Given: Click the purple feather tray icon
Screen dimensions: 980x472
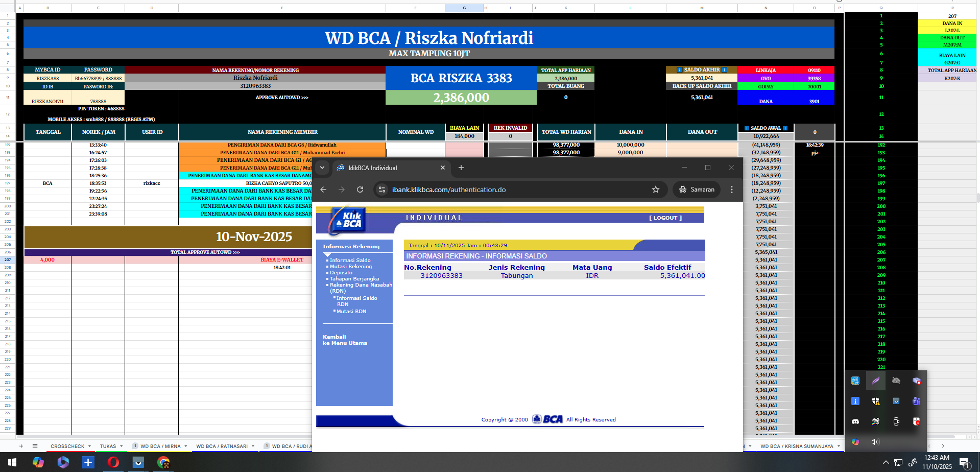Looking at the screenshot, I should pyautogui.click(x=876, y=381).
